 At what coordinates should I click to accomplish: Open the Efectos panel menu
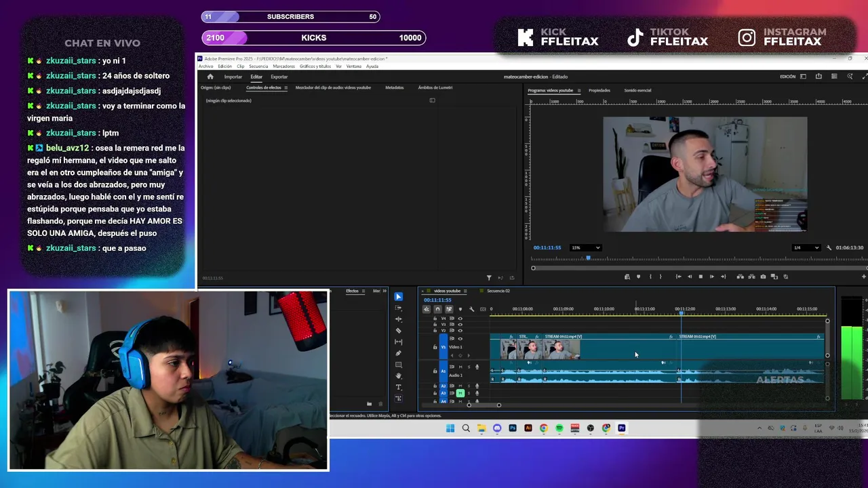click(363, 291)
